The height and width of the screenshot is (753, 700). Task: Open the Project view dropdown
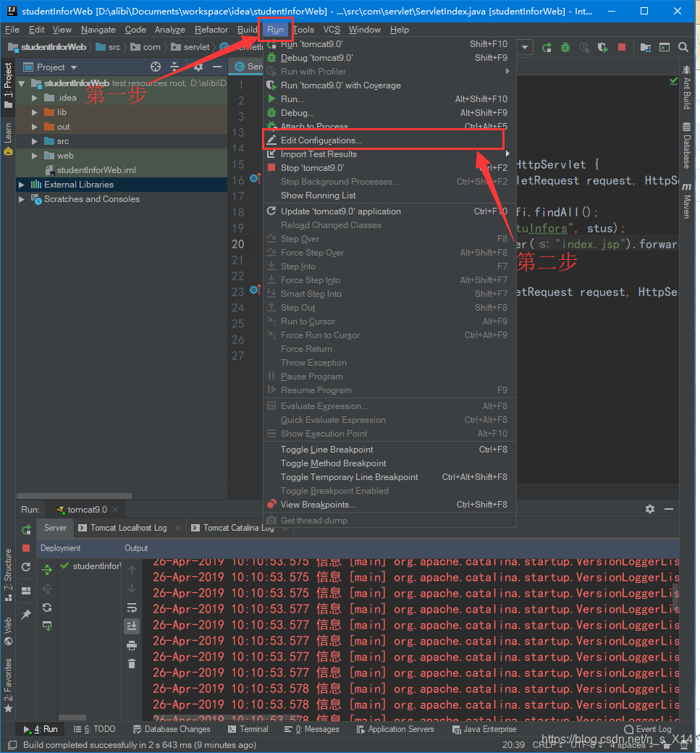click(x=74, y=67)
